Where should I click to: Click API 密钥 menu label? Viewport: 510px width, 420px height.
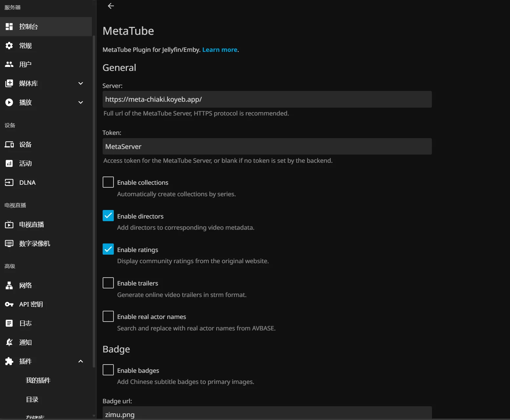coord(31,304)
